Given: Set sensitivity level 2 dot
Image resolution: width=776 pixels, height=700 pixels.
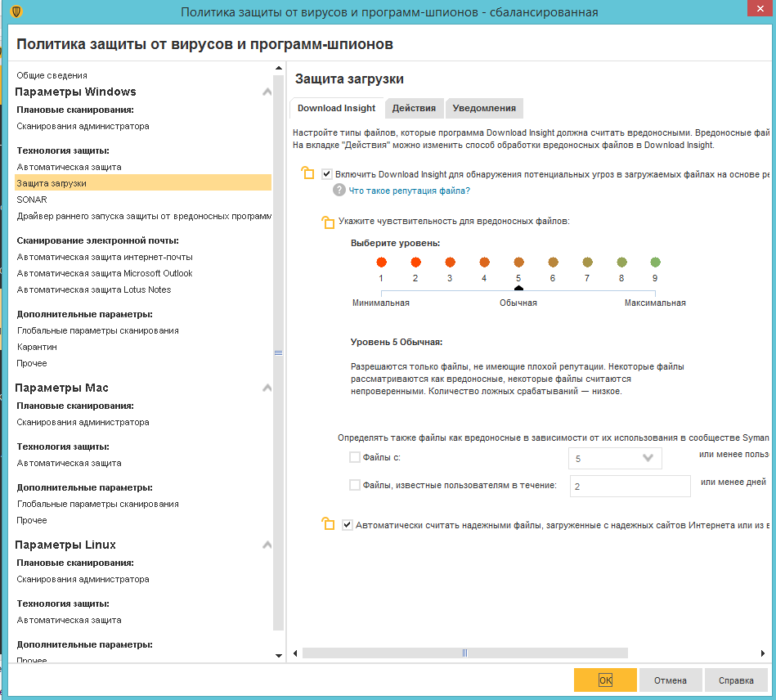Looking at the screenshot, I should click(415, 262).
